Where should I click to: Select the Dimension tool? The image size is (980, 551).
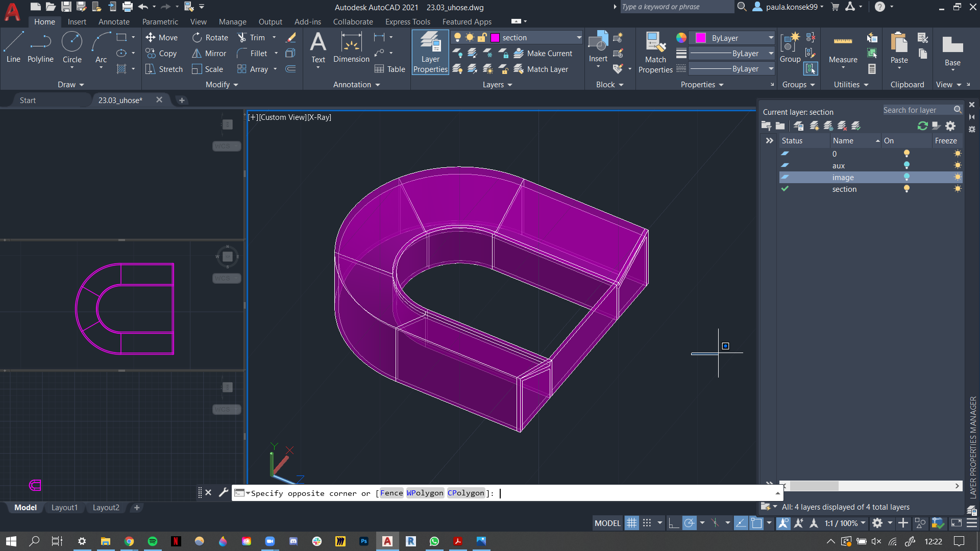[x=351, y=47]
